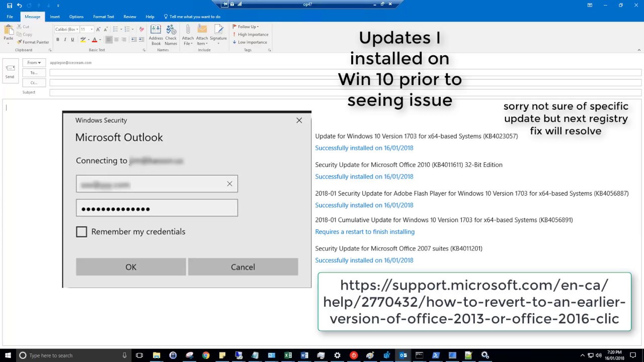Image resolution: width=644 pixels, height=362 pixels.
Task: Click OK in Windows Security dialog
Action: point(131,267)
